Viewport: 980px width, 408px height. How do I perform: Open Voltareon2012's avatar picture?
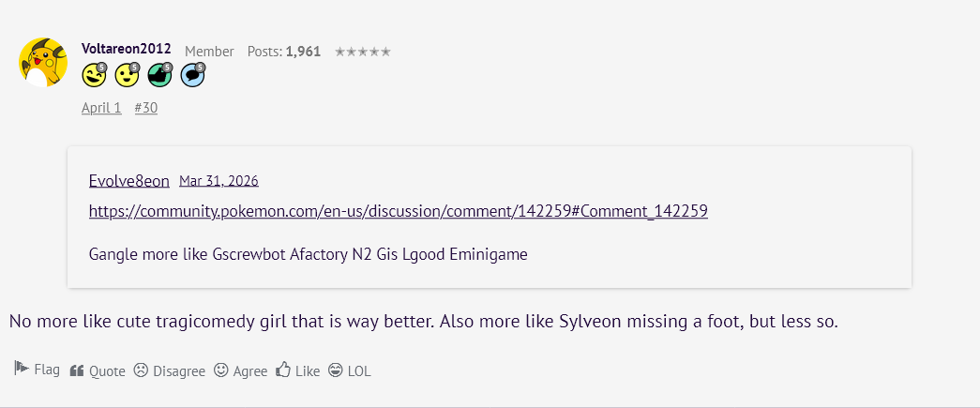pos(42,63)
